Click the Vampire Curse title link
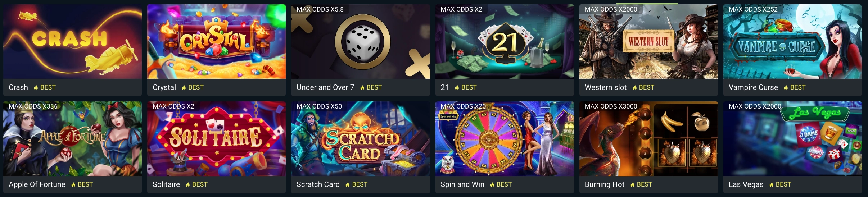 (x=753, y=87)
